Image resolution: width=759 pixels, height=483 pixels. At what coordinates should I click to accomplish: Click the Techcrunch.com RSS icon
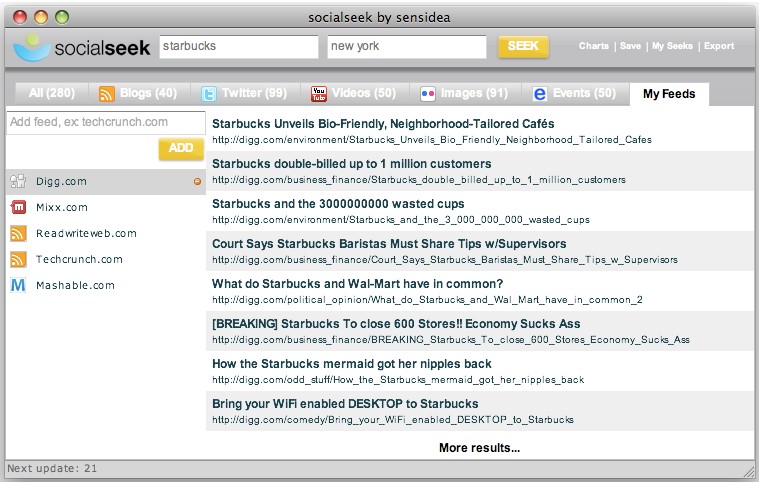click(x=18, y=259)
